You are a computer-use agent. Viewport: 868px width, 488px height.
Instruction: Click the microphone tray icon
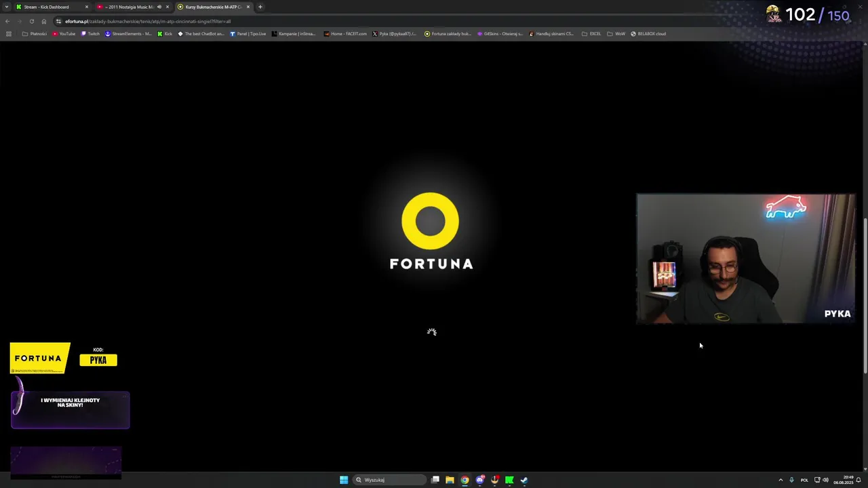coord(791,480)
